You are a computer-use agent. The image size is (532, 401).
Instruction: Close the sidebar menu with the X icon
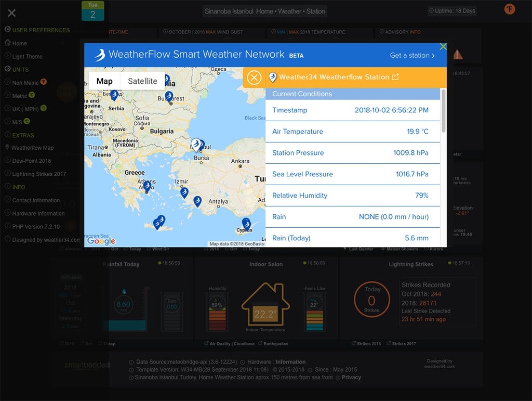click(12, 13)
